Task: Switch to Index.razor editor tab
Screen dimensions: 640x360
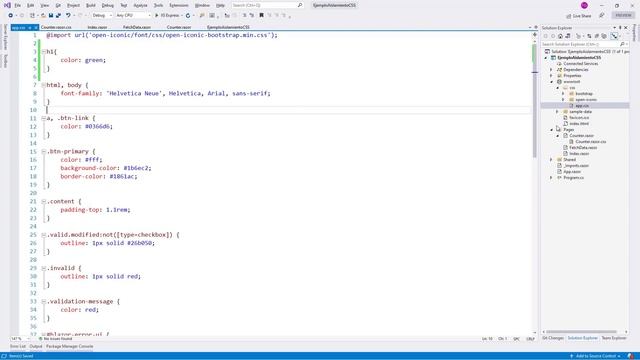Action: coord(97,27)
